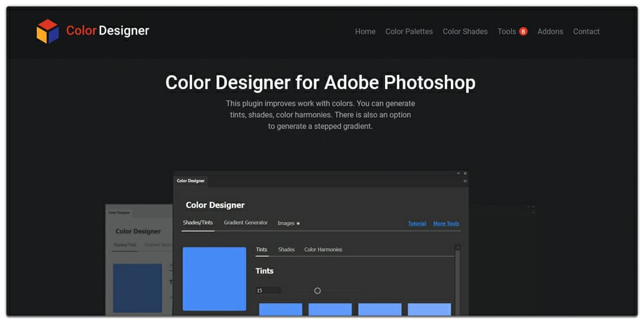The image size is (644, 322).
Task: Visit the Addons page
Action: [550, 32]
